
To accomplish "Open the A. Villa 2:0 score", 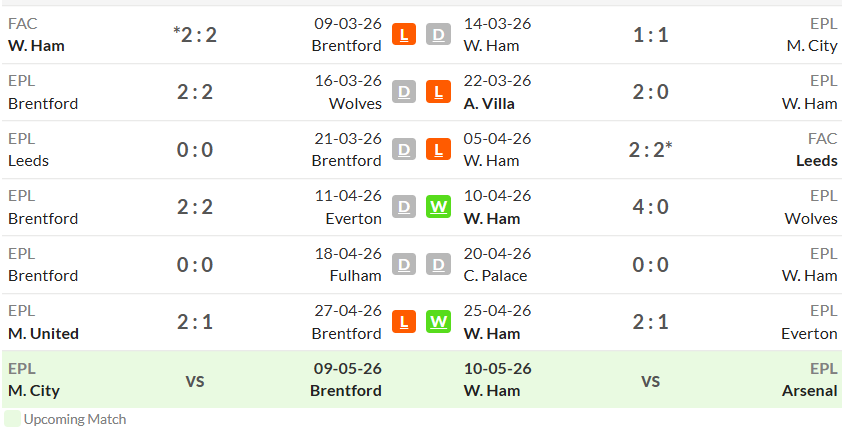I will click(650, 92).
